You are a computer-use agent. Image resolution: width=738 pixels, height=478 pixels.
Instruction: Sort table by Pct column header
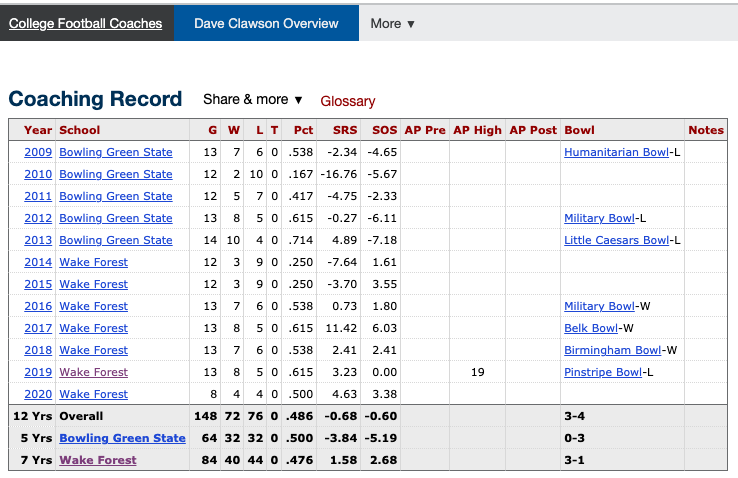pyautogui.click(x=303, y=130)
